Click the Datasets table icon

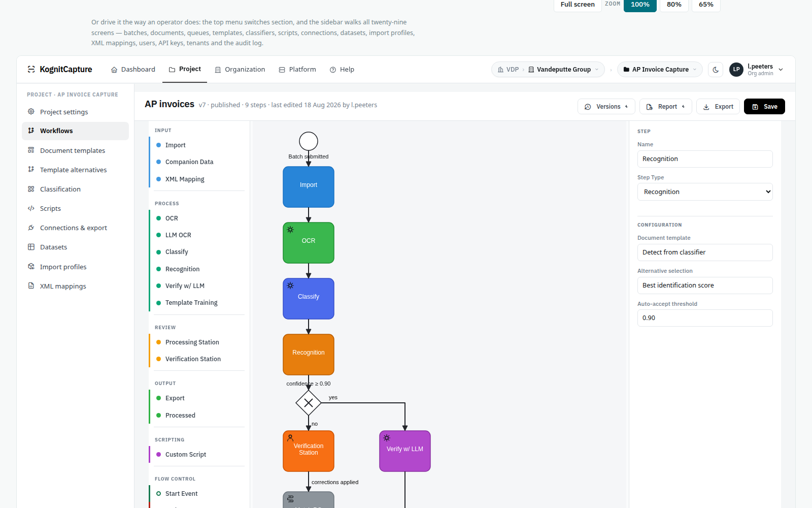pyautogui.click(x=31, y=247)
